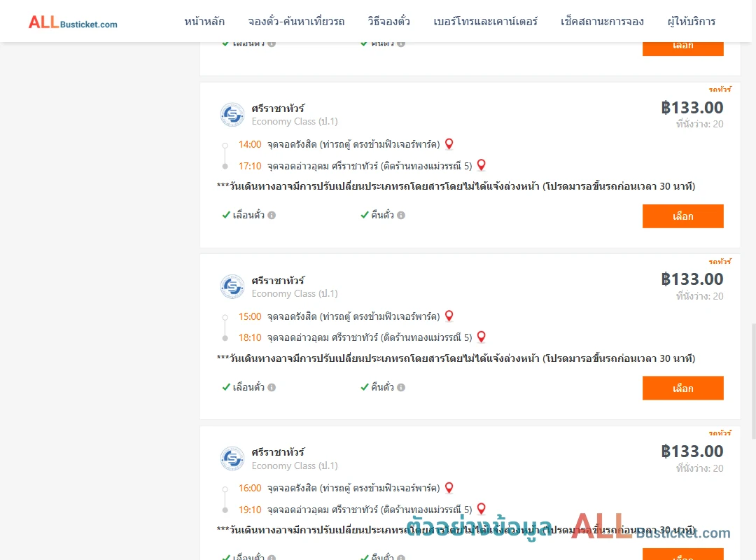The image size is (756, 560).
Task: Show เลื่อนตั๋ว info icon on 15:00 trip
Action: coord(272,387)
